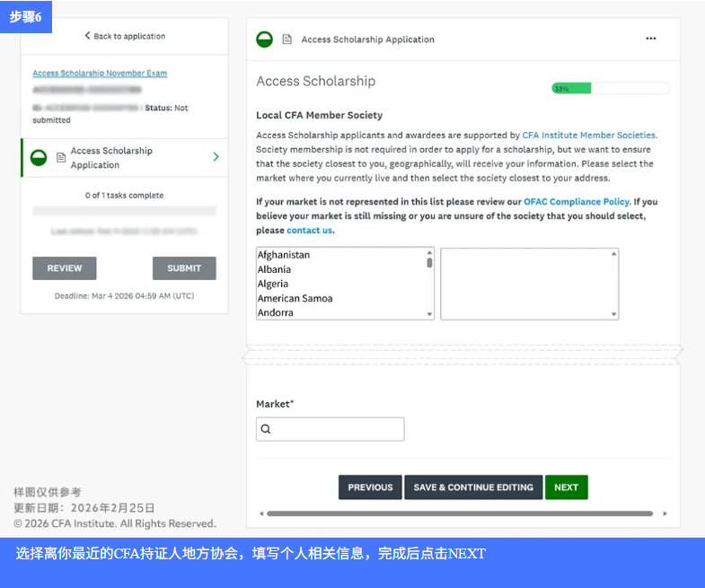
Task: Click the document icon beside sidebar Access Scholarship Application
Action: [61, 158]
